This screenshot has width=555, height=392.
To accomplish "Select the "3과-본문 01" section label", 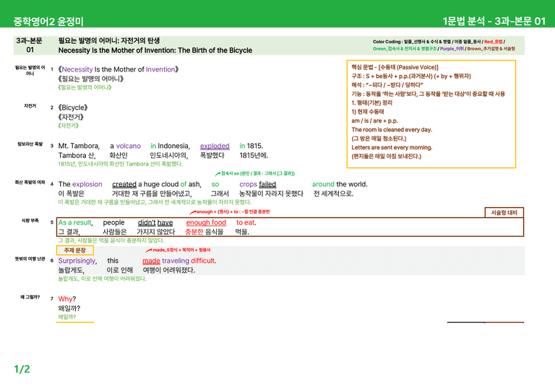I will click(30, 45).
